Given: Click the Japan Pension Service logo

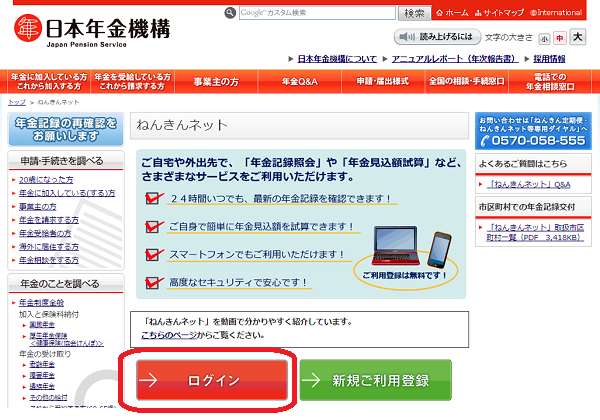Looking at the screenshot, I should coord(92,31).
